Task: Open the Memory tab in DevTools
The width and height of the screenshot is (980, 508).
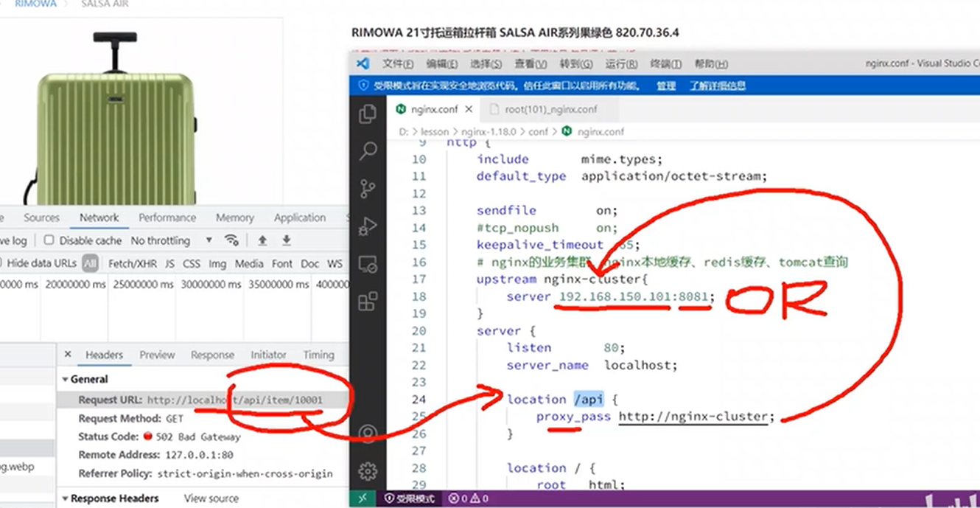Action: (x=234, y=218)
